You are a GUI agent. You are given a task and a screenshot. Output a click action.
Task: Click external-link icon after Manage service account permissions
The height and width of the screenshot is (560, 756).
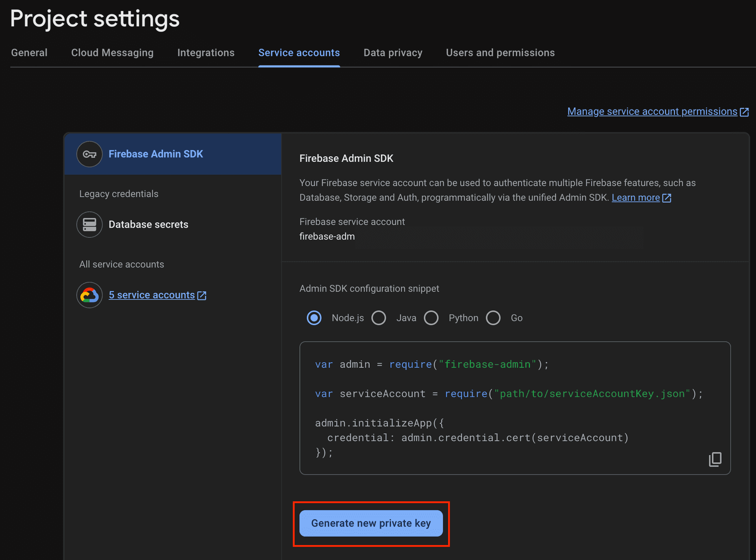744,112
